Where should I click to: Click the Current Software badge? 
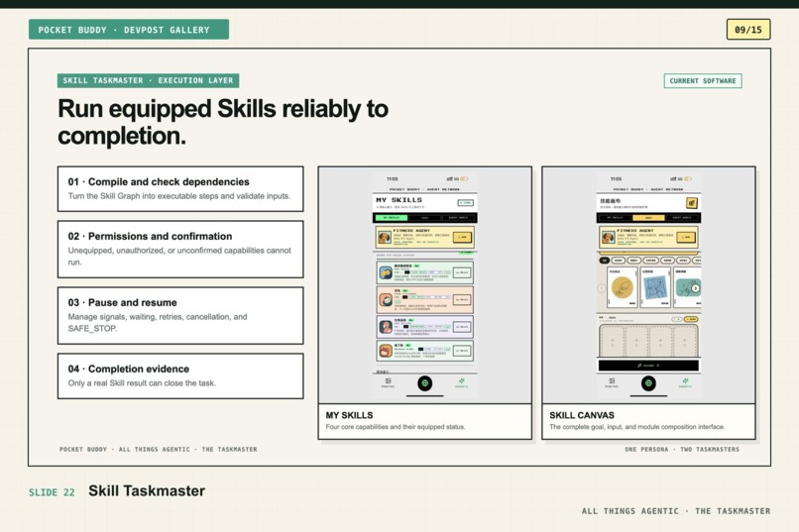coord(703,81)
